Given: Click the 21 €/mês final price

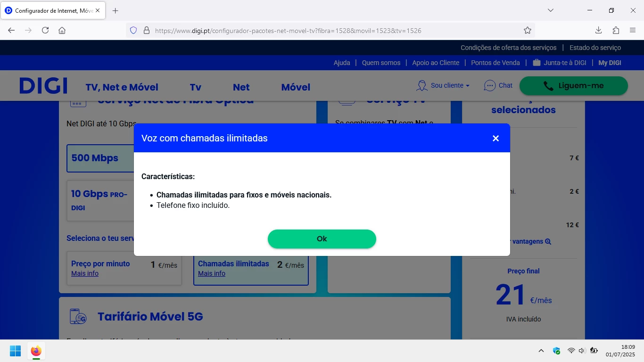Looking at the screenshot, I should [523, 296].
